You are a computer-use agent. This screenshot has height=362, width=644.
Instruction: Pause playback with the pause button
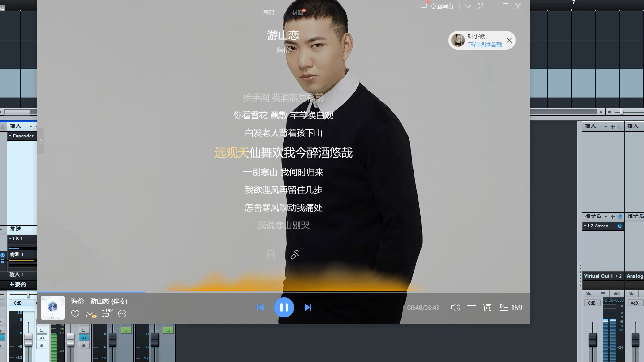click(x=284, y=307)
